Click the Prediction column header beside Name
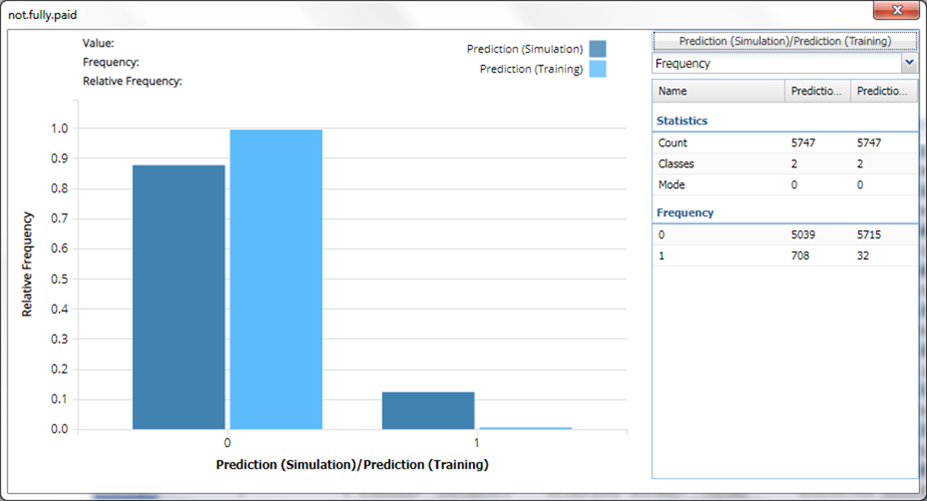Viewport: 927px width, 501px height. tap(817, 91)
